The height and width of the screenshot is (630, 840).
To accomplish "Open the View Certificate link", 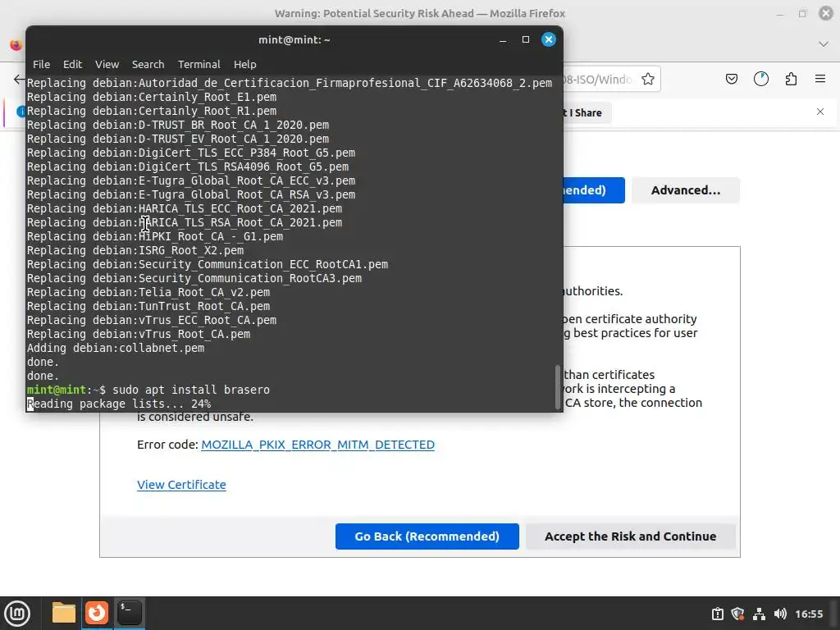I will [181, 484].
